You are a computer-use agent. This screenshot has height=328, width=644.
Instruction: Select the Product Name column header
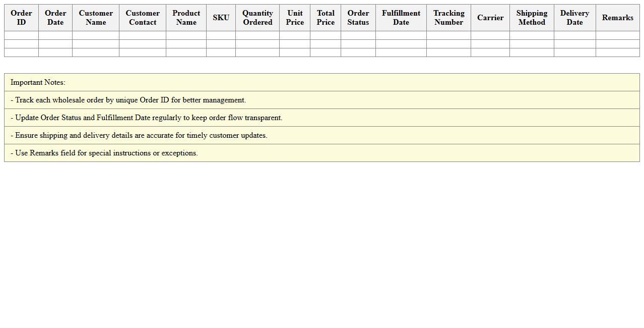tap(186, 17)
